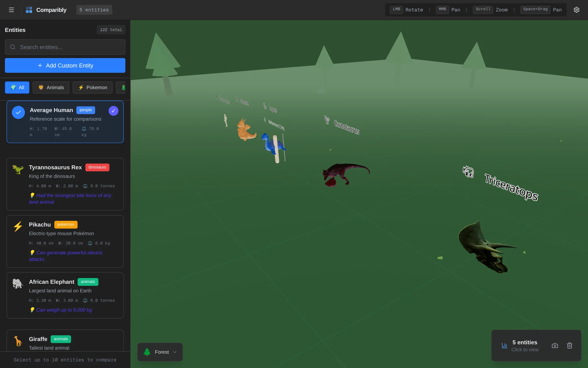The width and height of the screenshot is (588, 368).
Task: Select the Pikachu entity card
Action: [x=65, y=241]
